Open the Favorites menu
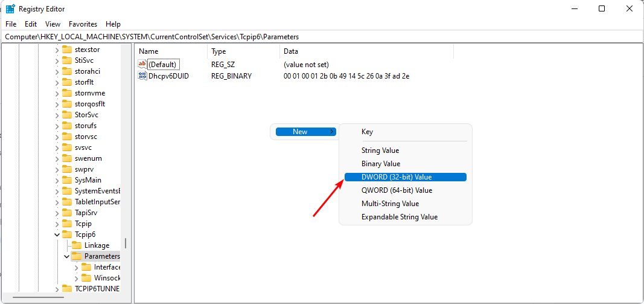 [83, 24]
